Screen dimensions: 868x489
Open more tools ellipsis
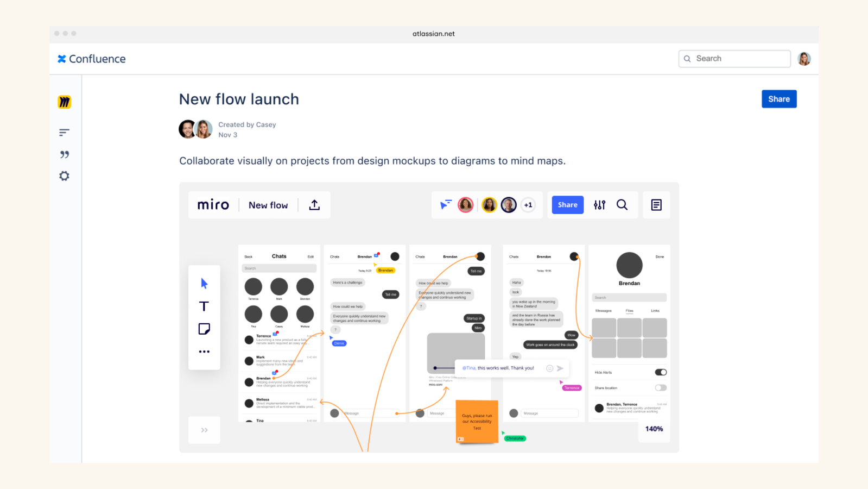204,352
